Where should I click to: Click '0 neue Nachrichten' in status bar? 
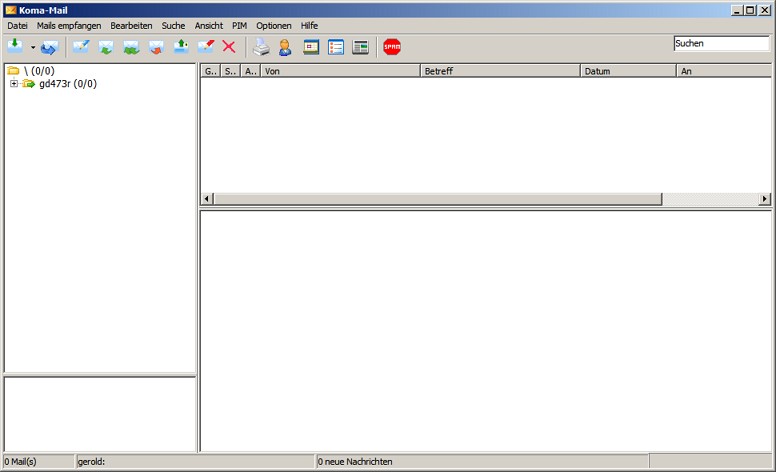[x=482, y=462]
